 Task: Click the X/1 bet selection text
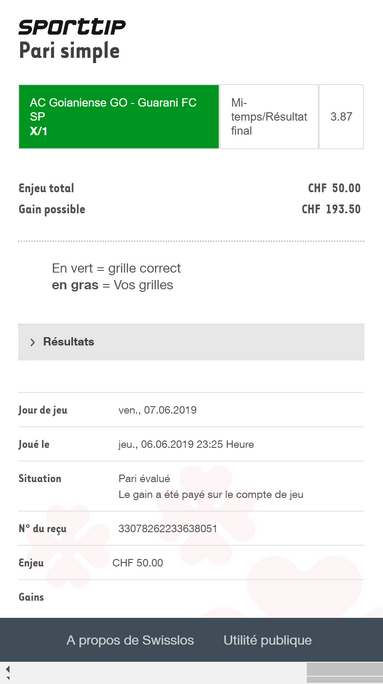pyautogui.click(x=38, y=131)
